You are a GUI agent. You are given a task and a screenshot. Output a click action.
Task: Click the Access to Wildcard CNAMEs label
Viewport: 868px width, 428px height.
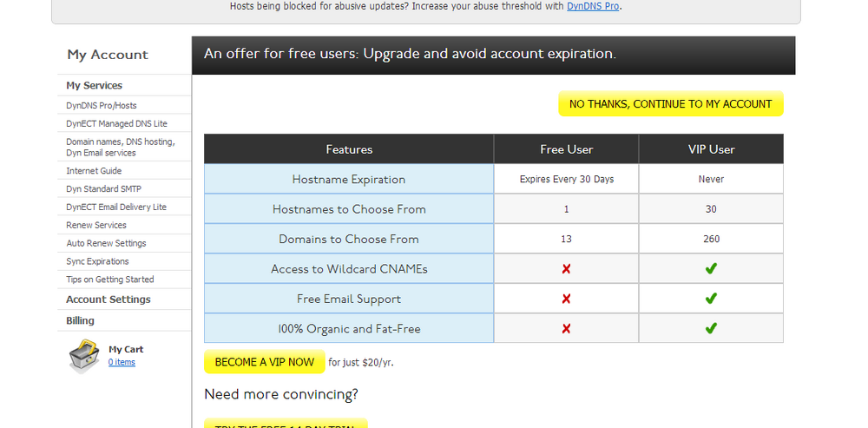[x=349, y=269]
